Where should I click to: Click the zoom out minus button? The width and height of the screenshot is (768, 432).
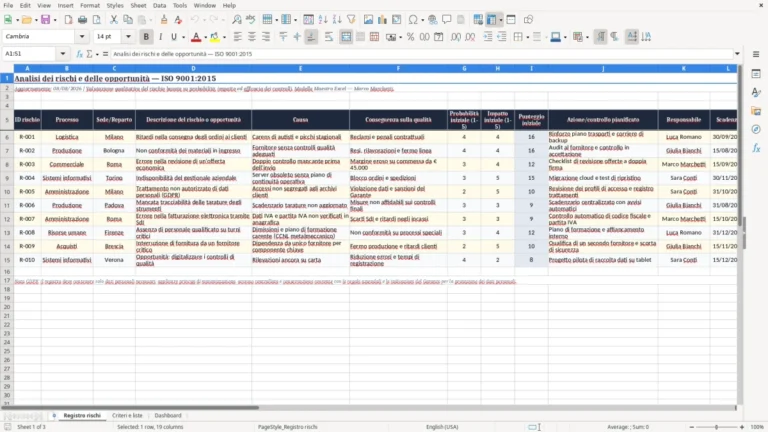pos(692,427)
